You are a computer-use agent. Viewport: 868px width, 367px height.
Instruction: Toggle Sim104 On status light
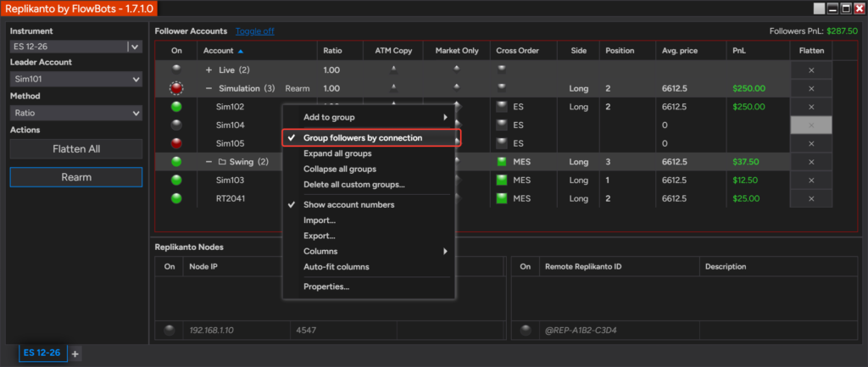coord(176,125)
